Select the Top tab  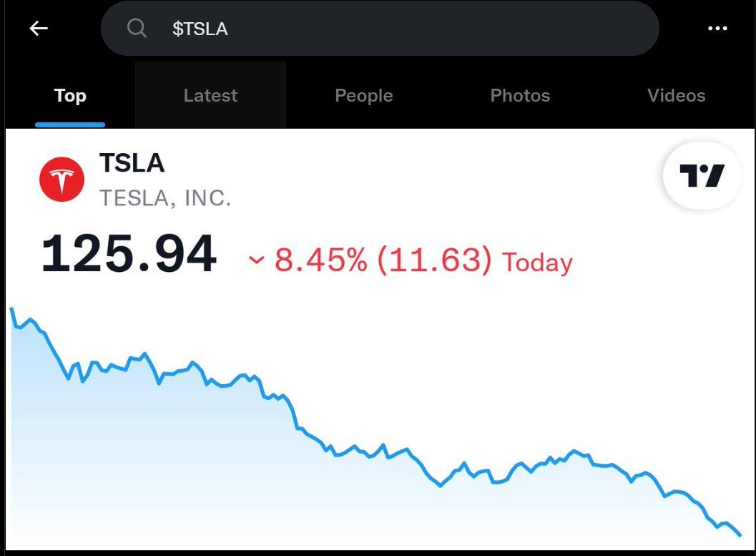(x=70, y=96)
